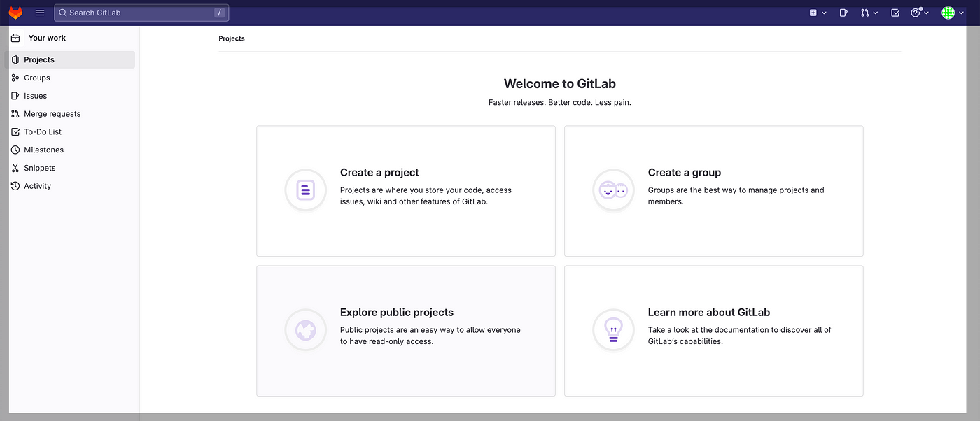This screenshot has width=980, height=421.
Task: Expand the user avatar dropdown chevron
Action: click(961, 13)
